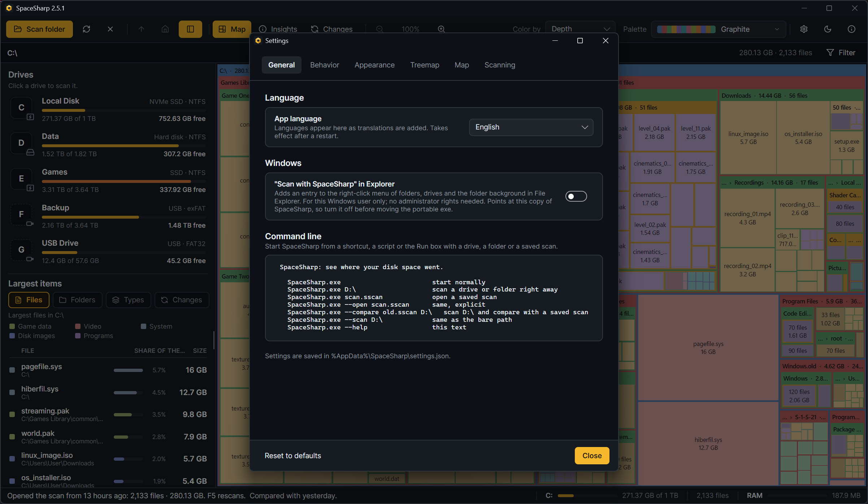This screenshot has width=868, height=504.
Task: Click the pagefile.sys share bar
Action: [x=128, y=370]
